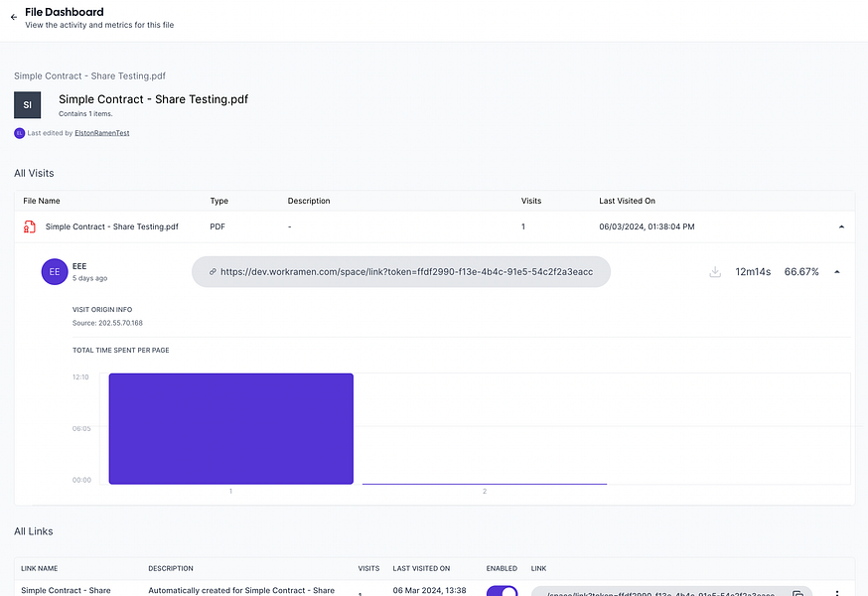
Task: Click the 'Visits' column header in All Visits
Action: point(531,201)
